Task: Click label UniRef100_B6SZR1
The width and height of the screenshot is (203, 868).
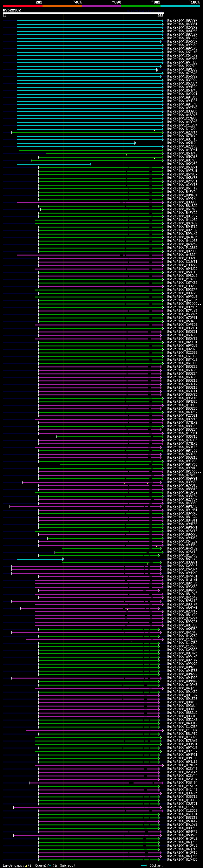Action: (x=182, y=167)
